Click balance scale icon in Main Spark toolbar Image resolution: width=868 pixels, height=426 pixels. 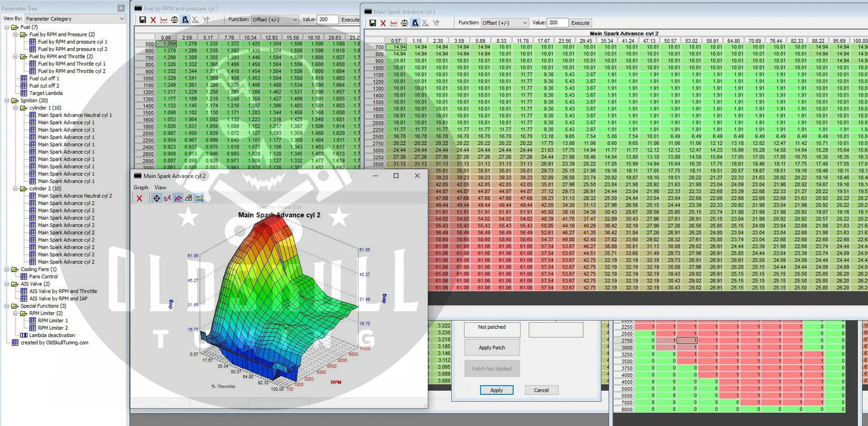pos(404,23)
